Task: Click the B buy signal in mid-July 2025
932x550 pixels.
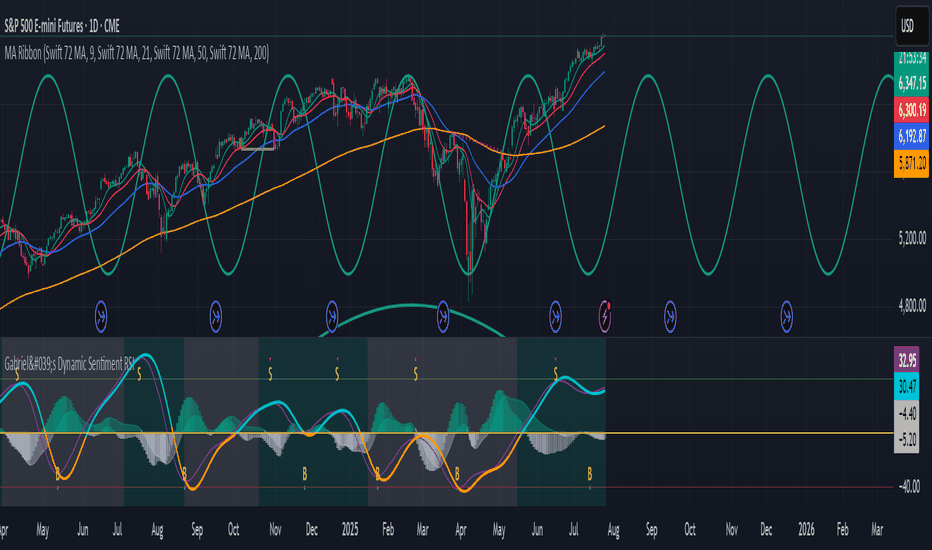Action: 590,474
